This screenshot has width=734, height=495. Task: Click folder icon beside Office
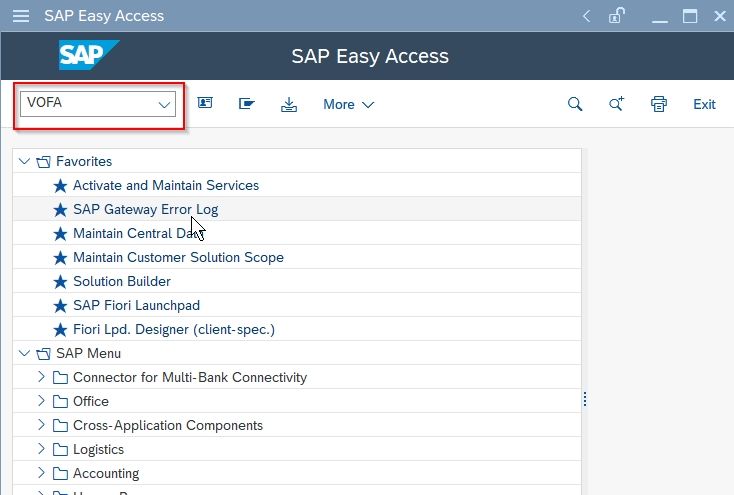coord(60,401)
